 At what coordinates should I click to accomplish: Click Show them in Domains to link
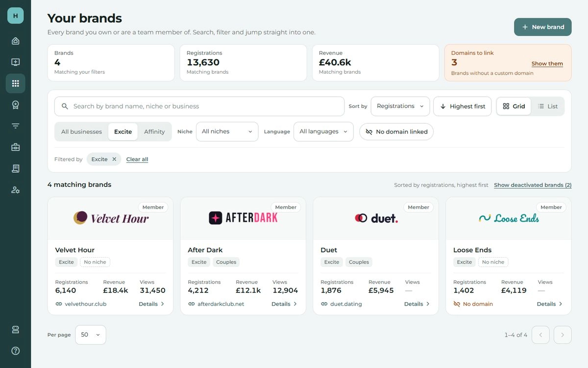click(x=547, y=64)
